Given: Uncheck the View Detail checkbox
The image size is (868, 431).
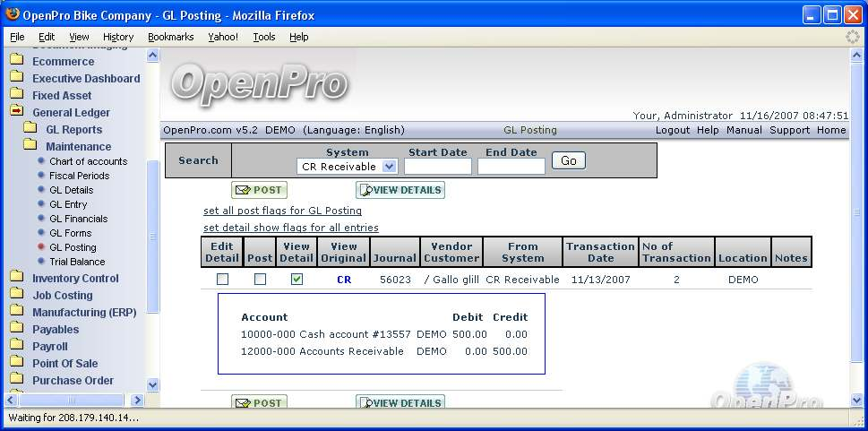Looking at the screenshot, I should 296,280.
